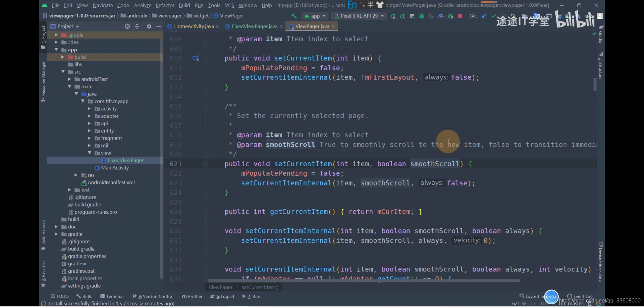
Task: Select AndroidManifest.xml in project tree
Action: pyautogui.click(x=108, y=183)
